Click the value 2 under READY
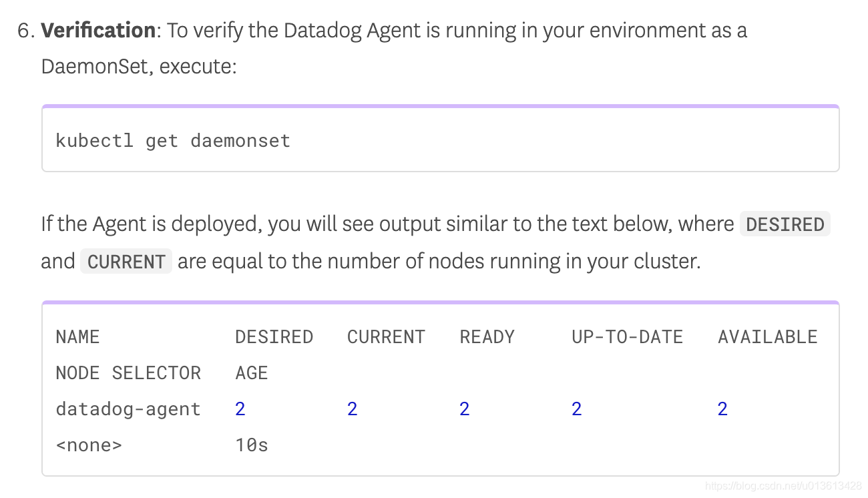 pyautogui.click(x=465, y=409)
